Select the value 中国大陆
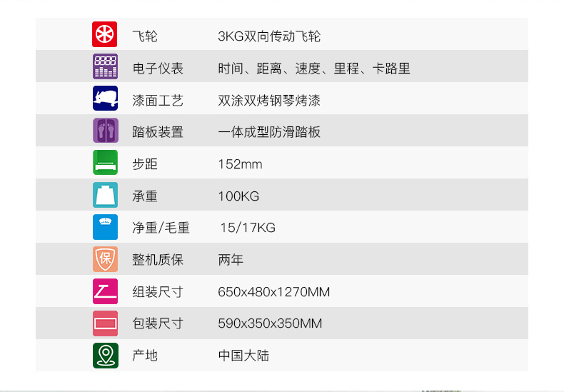The width and height of the screenshot is (564, 392). (x=243, y=356)
